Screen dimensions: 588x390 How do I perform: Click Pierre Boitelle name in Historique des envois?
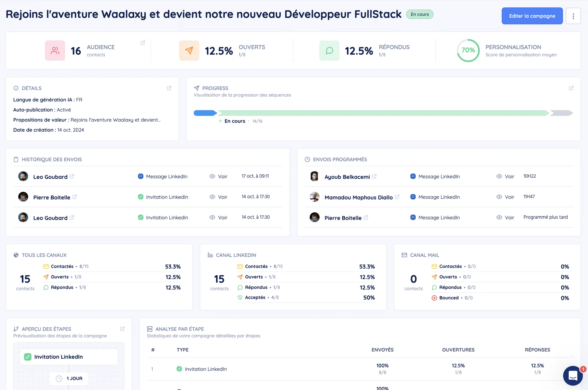tap(52, 197)
